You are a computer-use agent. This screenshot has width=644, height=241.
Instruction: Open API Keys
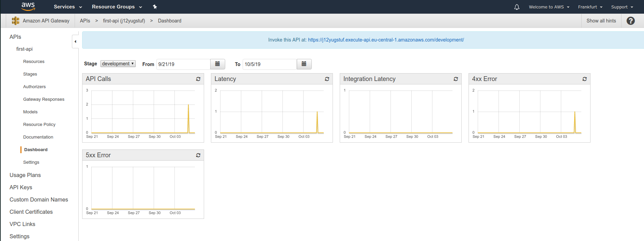21,187
